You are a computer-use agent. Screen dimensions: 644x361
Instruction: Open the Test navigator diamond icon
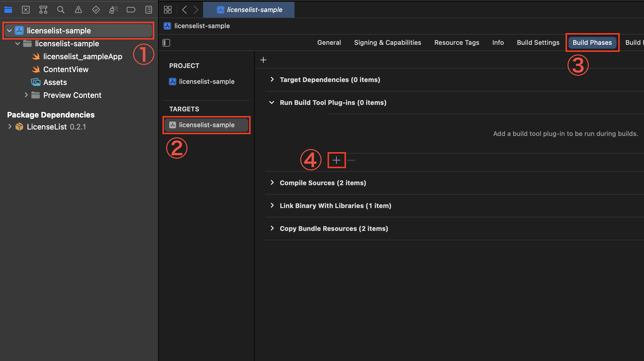tap(96, 10)
